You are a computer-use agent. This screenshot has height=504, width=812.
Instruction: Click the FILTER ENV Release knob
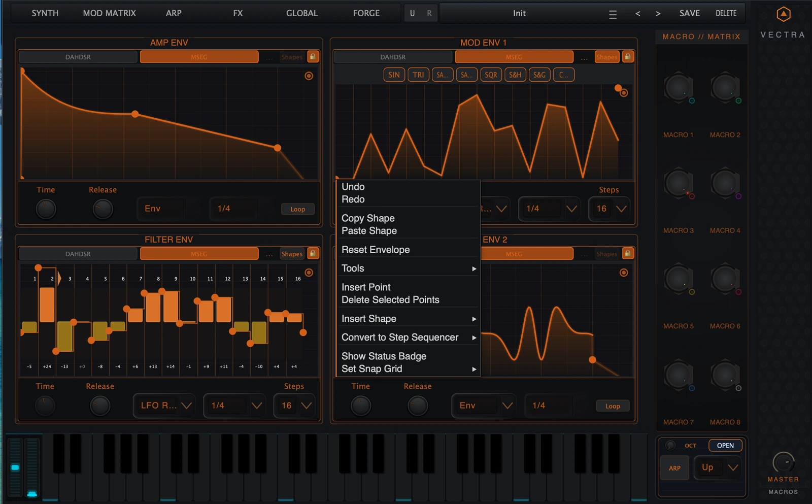[100, 406]
